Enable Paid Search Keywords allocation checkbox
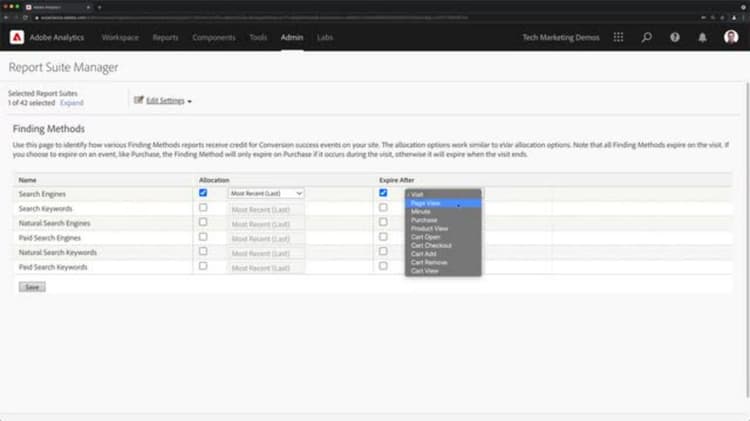The image size is (750, 421). 203,266
